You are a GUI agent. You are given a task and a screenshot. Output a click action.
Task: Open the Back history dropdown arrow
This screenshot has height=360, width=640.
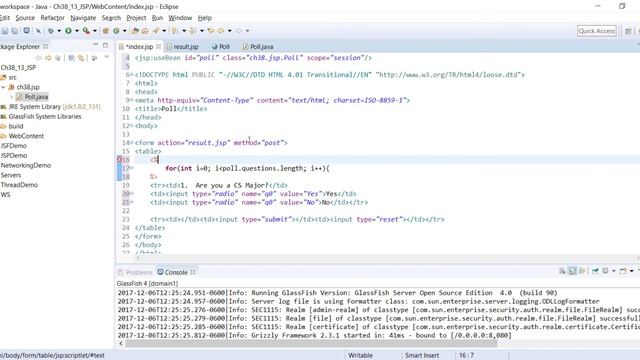coord(229,31)
